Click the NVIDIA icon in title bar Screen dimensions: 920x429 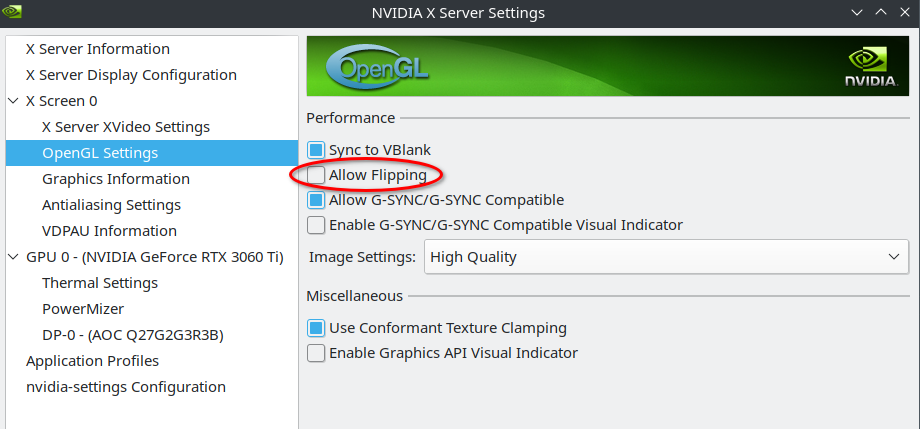point(13,13)
